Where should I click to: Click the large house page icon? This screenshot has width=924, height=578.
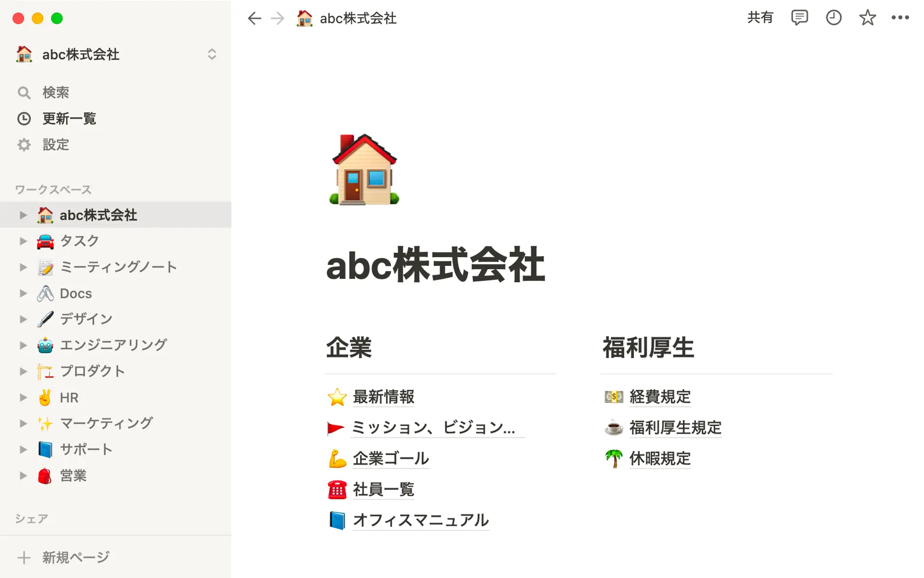(x=364, y=170)
